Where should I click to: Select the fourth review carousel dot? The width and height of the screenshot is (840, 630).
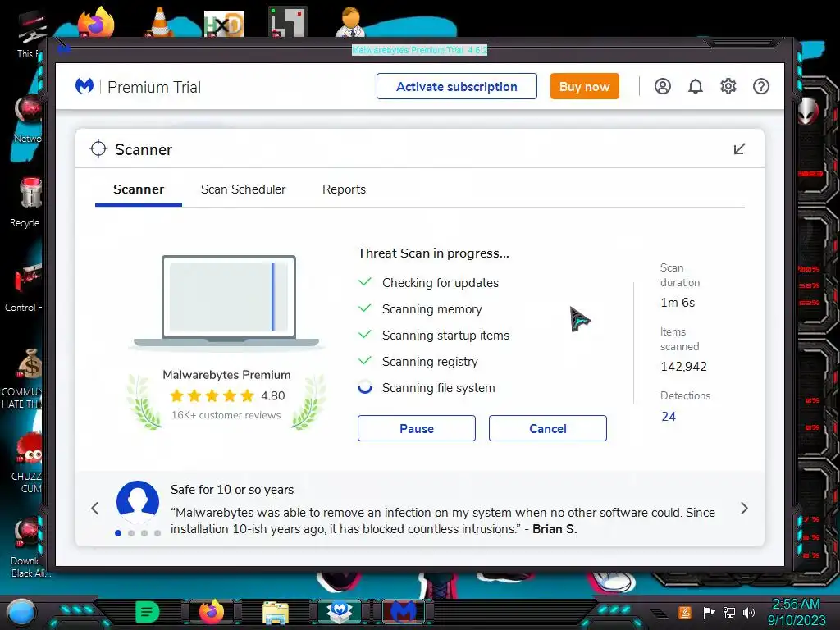[x=157, y=533]
